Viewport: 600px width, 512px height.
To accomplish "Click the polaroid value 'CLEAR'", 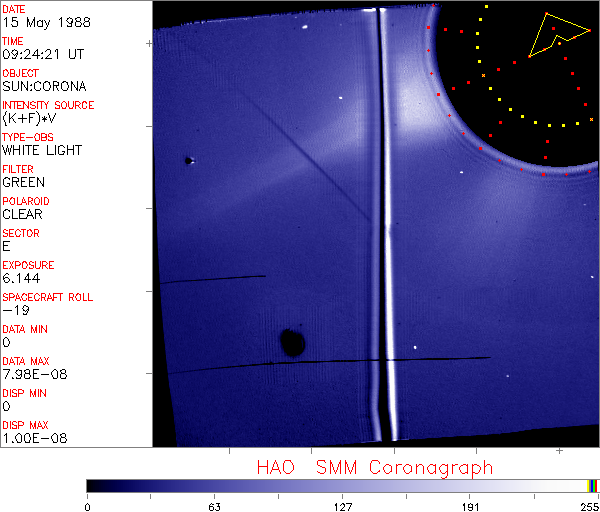I will (22, 214).
